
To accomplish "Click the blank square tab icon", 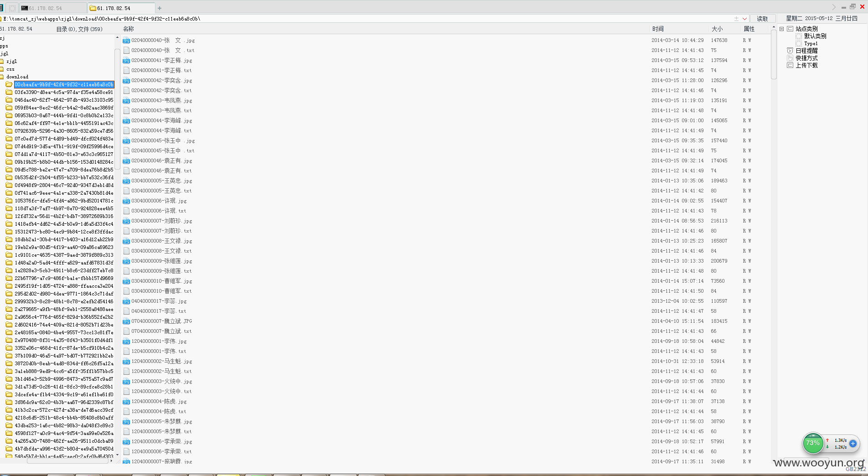I will 12,8.
